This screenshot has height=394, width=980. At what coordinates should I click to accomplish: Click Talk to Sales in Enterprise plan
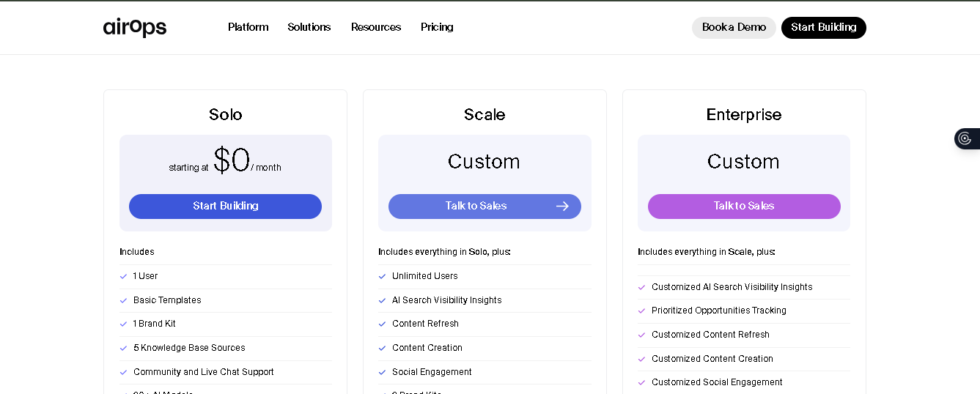click(744, 207)
